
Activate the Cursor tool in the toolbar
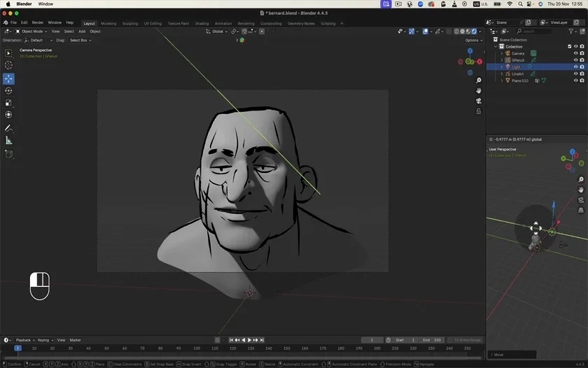click(8, 65)
